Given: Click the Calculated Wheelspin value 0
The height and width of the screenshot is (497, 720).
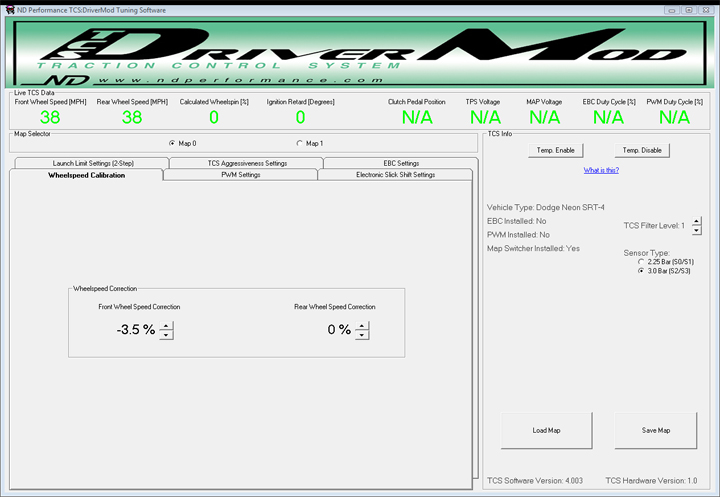Looking at the screenshot, I should [x=214, y=118].
